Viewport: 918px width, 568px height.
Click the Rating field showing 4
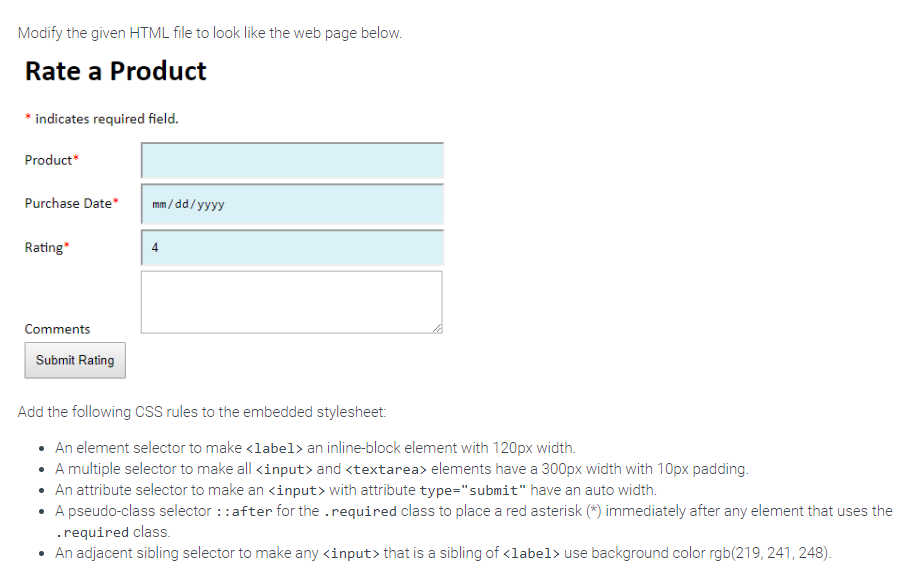[292, 248]
